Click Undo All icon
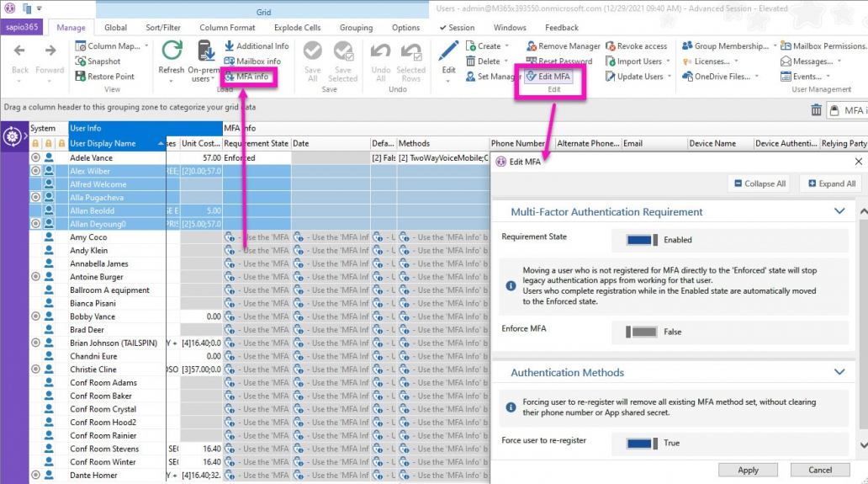868x484 pixels. pos(380,51)
